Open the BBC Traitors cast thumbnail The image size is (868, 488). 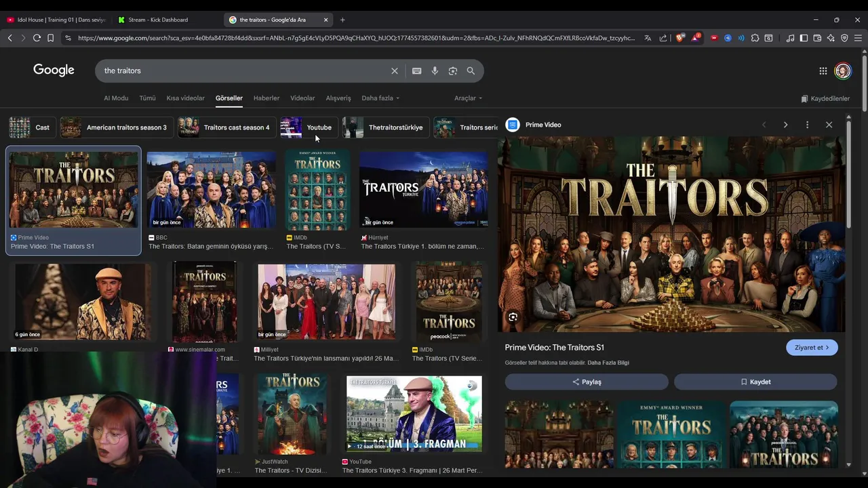[x=212, y=190]
